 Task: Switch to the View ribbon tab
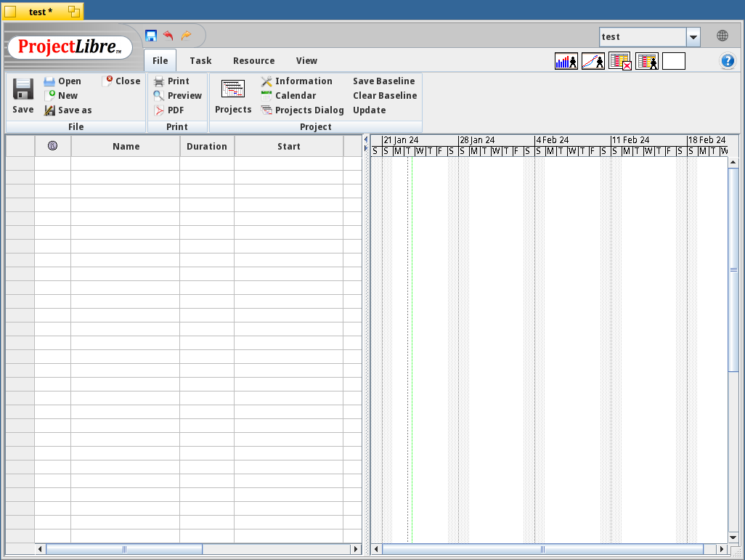coord(306,60)
